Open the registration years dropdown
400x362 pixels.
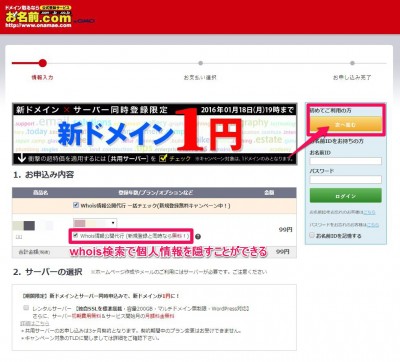(x=95, y=223)
